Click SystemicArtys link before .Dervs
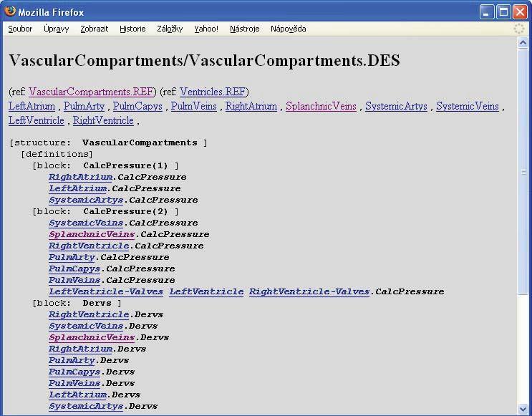This screenshot has height=416, width=532. pyautogui.click(x=86, y=406)
